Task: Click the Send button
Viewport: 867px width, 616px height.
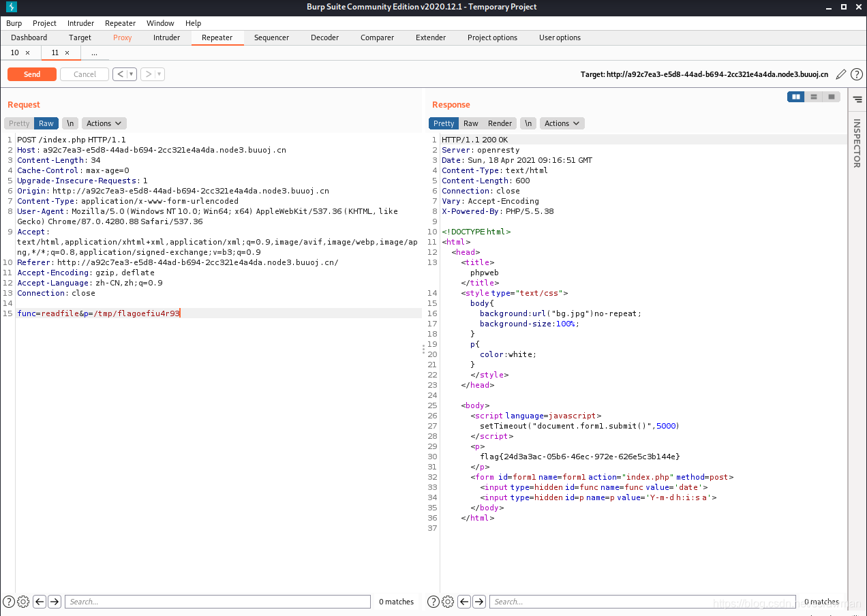Action: (x=32, y=74)
